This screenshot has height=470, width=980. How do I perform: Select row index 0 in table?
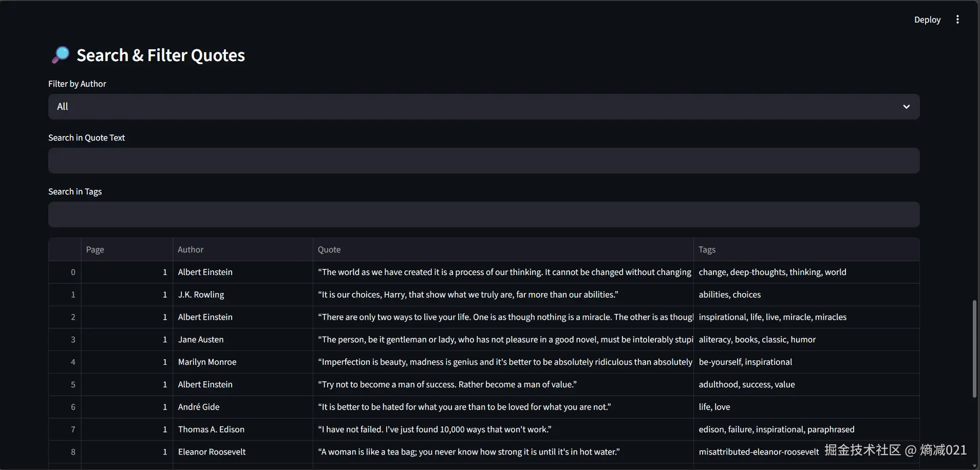pos(65,272)
